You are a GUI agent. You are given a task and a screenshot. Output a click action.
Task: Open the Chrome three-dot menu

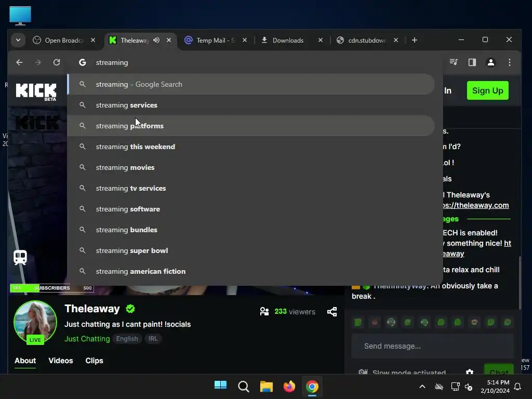pos(510,62)
